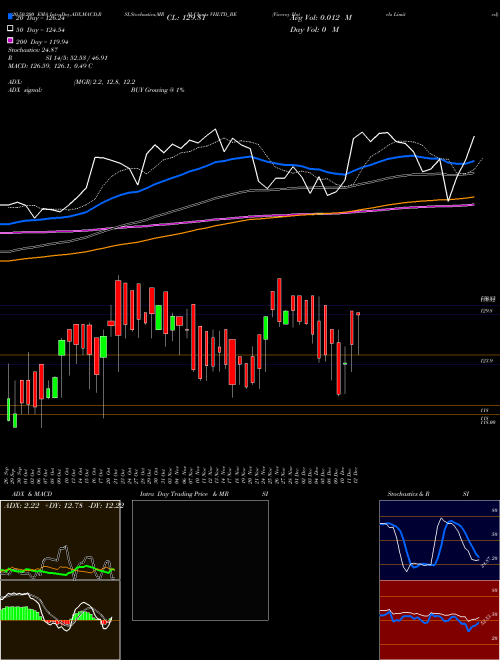Image resolution: width=500 pixels, height=660 pixels.
Task: Click the 'Avg Vol: 0.012 M' text
Action: coord(322,18)
